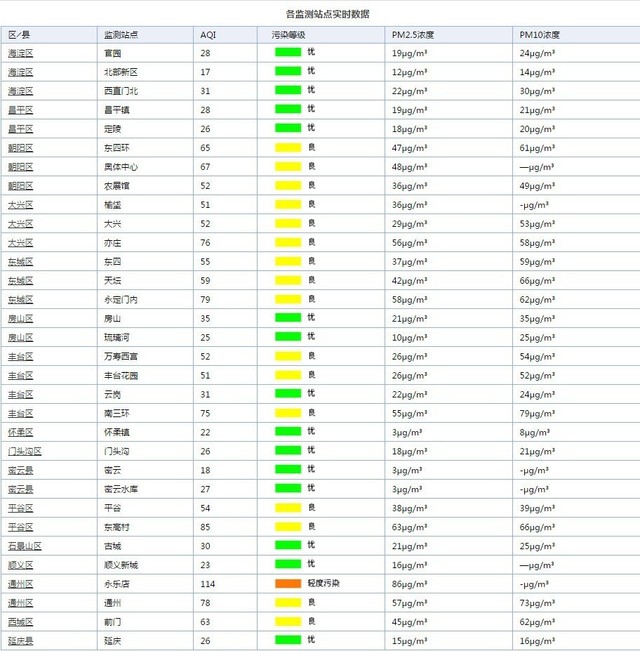The image size is (640, 651).
Task: Click the yellow swatch in 前门 row
Action: point(288,622)
